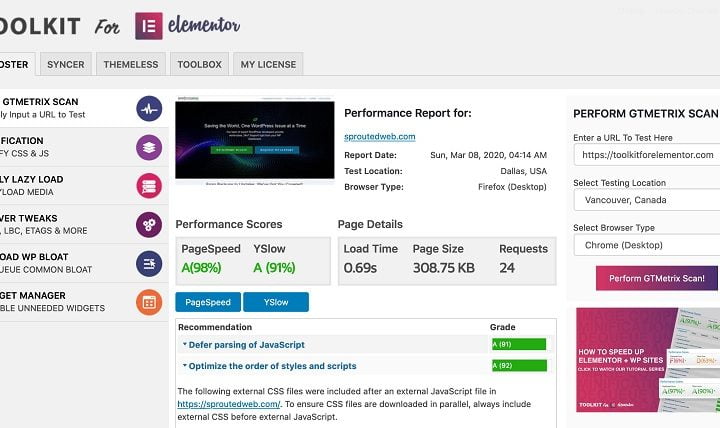The height and width of the screenshot is (428, 720).
Task: Switch to the Syncer tab
Action: click(66, 64)
